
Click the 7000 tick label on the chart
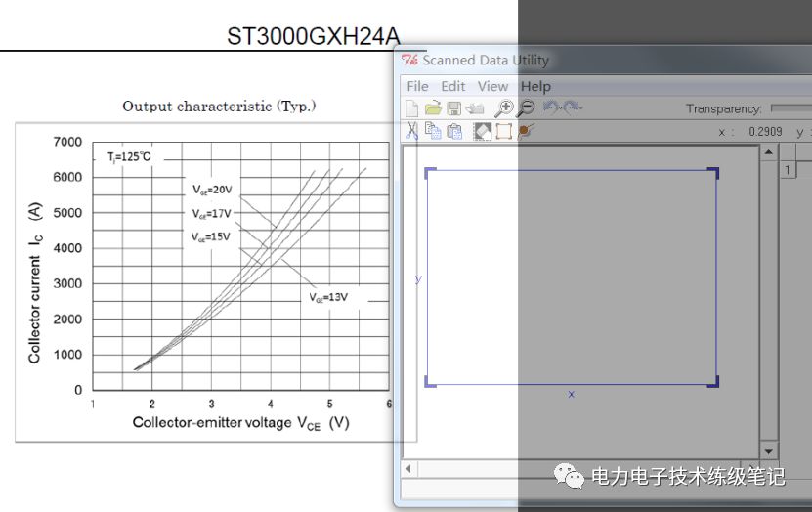tap(67, 142)
